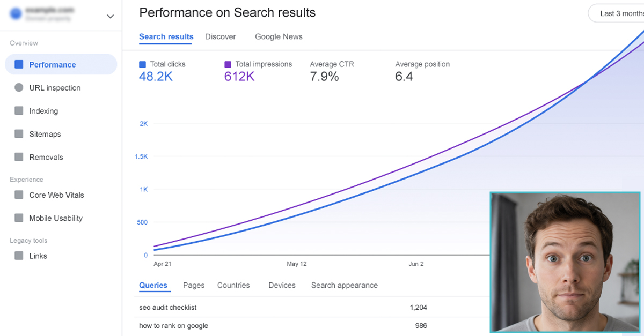Switch to the Google News tab

pyautogui.click(x=279, y=36)
